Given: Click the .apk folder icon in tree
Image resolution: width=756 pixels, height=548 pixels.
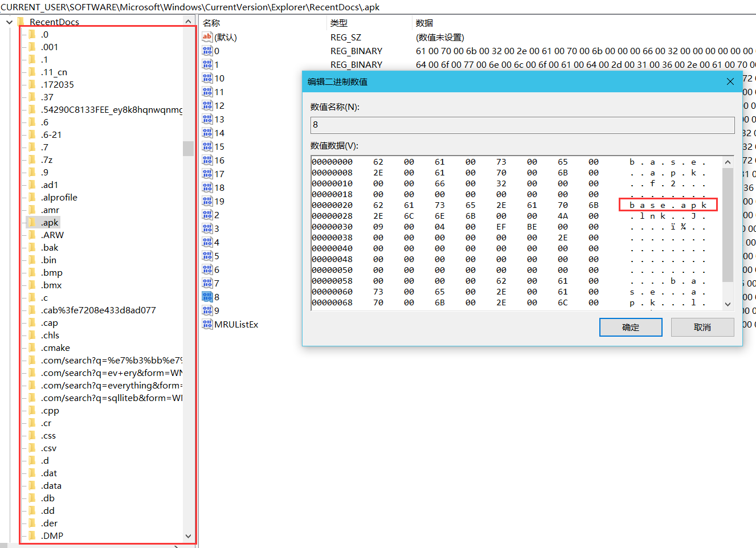Looking at the screenshot, I should pyautogui.click(x=32, y=223).
